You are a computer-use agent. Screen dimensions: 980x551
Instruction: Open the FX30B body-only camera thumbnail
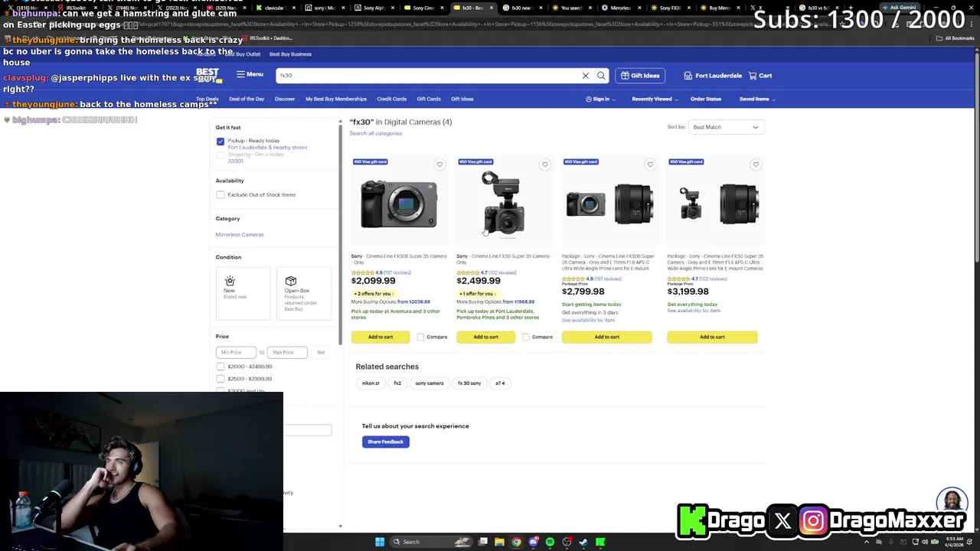point(399,204)
